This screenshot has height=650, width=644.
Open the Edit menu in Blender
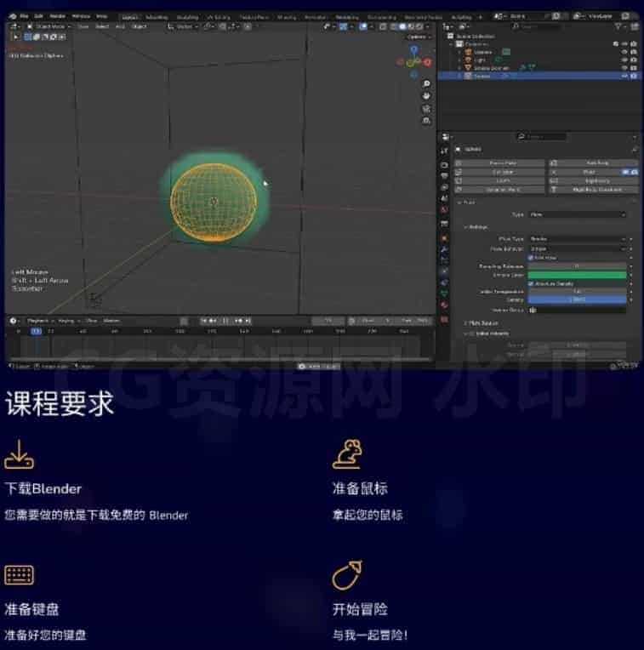[x=38, y=16]
